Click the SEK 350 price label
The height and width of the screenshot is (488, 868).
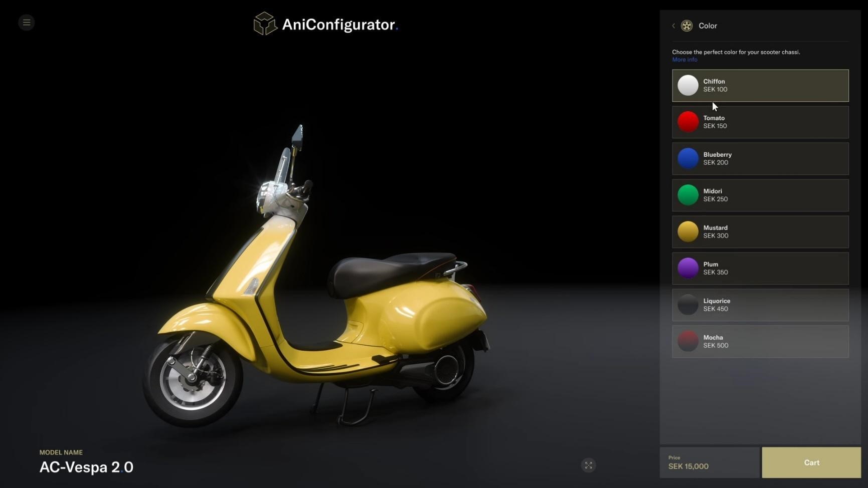(716, 273)
